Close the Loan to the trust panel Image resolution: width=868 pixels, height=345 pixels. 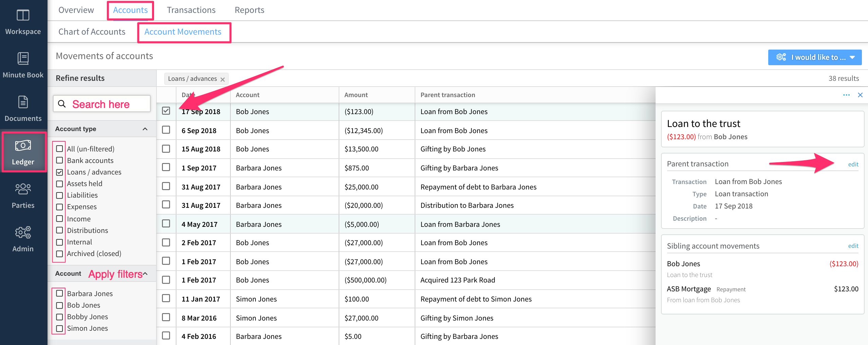pos(861,95)
